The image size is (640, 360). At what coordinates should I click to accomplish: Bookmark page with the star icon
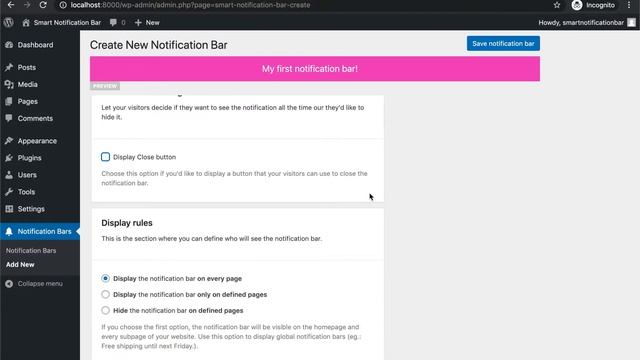click(557, 5)
